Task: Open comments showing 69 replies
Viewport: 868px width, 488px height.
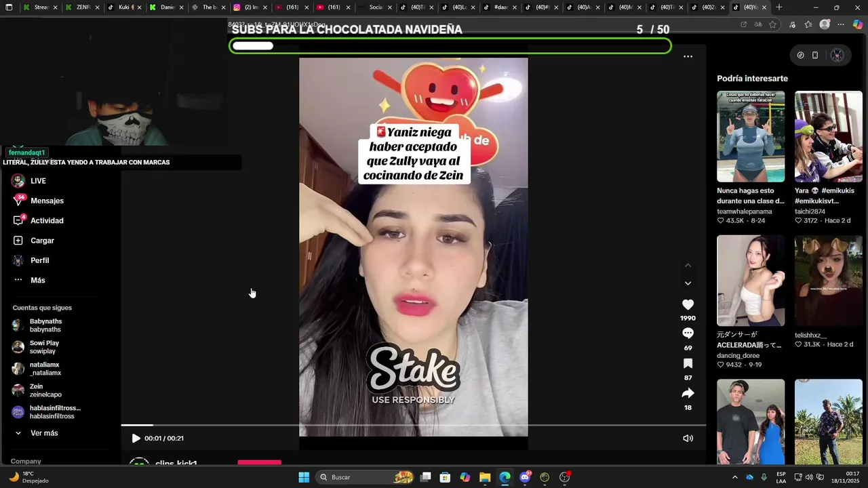Action: click(x=688, y=333)
